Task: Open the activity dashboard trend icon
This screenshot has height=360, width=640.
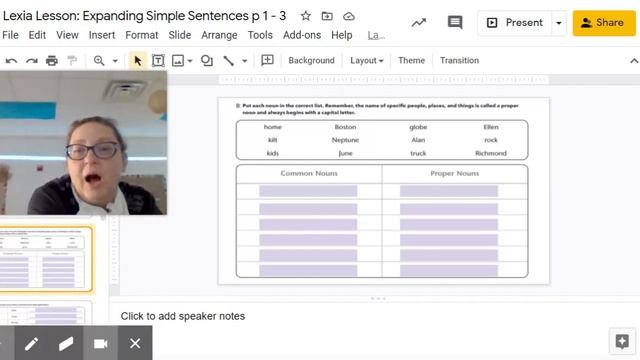Action: pyautogui.click(x=418, y=23)
